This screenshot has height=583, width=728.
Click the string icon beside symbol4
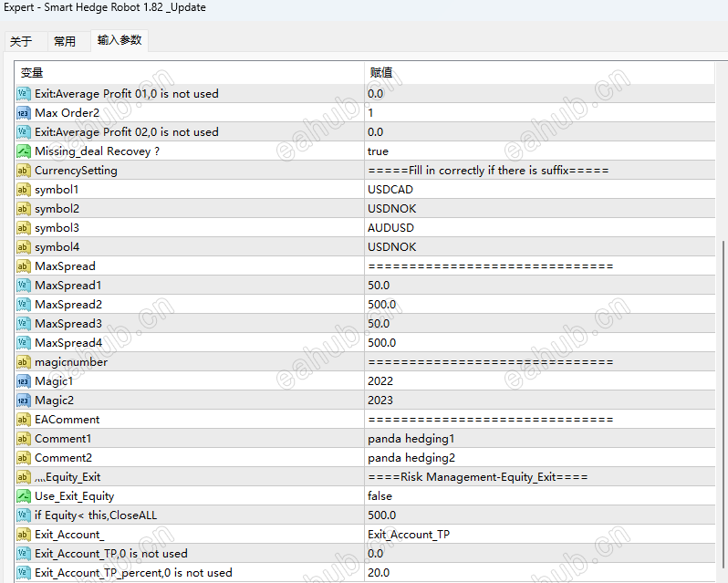pyautogui.click(x=24, y=247)
